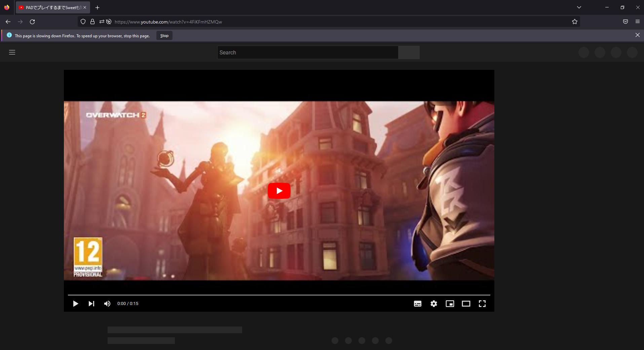The image size is (644, 350).
Task: Open site permissions icon in address bar
Action: click(x=102, y=21)
